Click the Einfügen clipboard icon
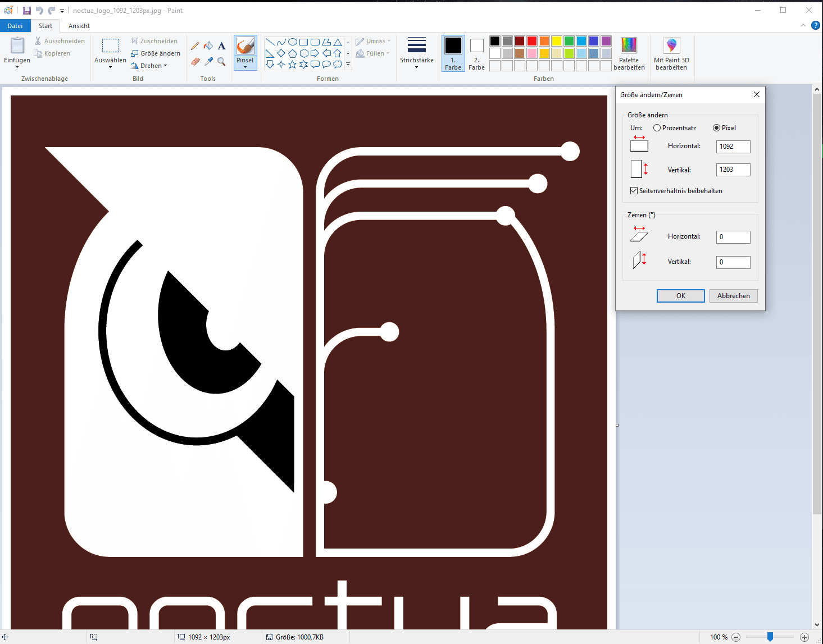Image resolution: width=823 pixels, height=644 pixels. coord(17,46)
